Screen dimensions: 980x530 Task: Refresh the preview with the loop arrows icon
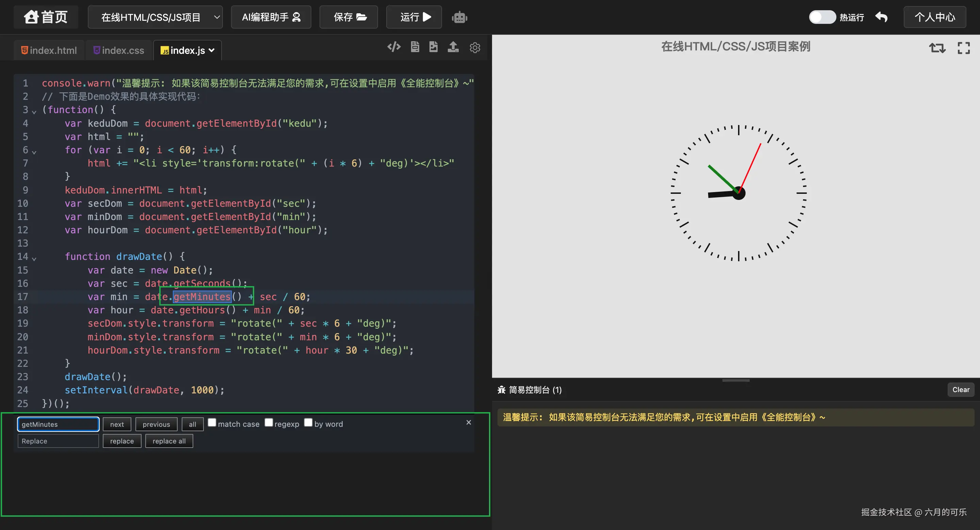click(x=937, y=48)
